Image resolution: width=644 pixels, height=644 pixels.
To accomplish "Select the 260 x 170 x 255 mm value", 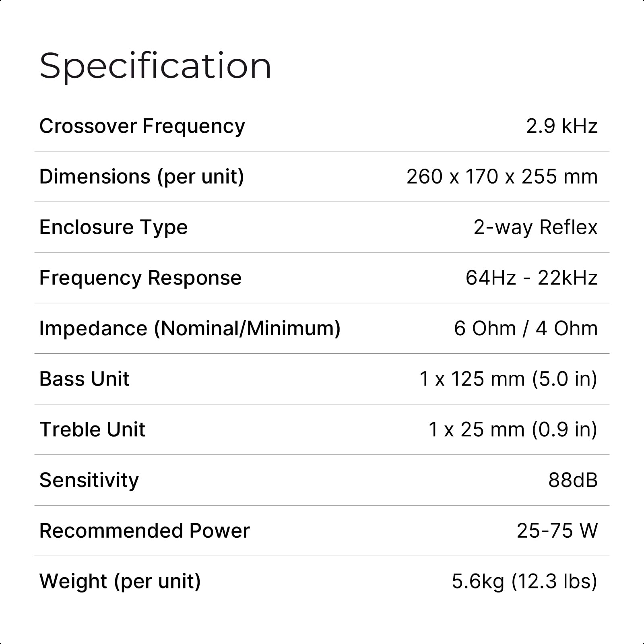I will coord(502,177).
